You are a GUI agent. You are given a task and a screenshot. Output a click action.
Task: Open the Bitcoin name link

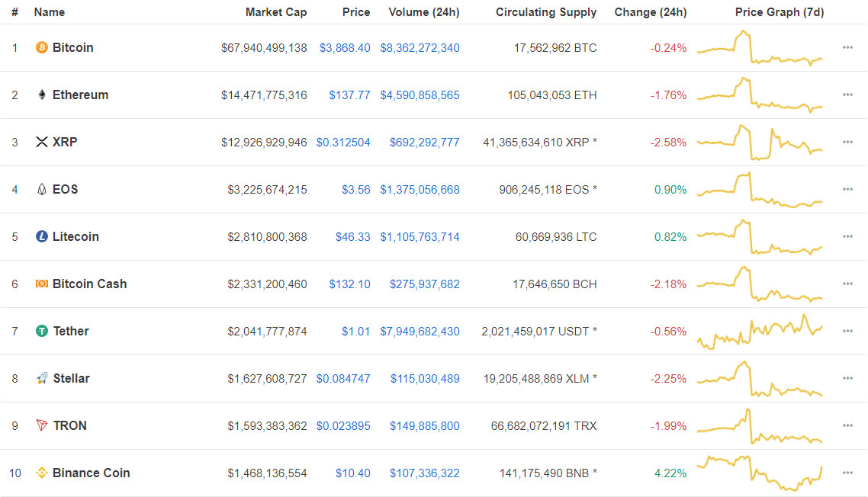coord(72,47)
